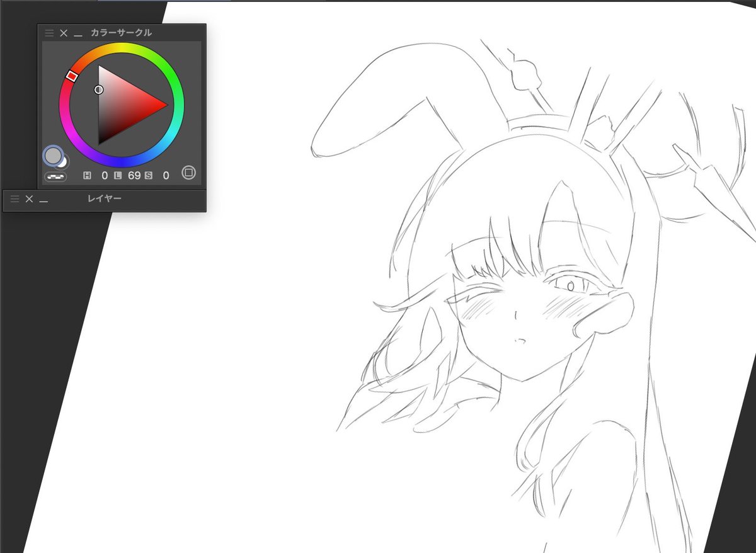Choose the transparent color swatch

[x=56, y=177]
